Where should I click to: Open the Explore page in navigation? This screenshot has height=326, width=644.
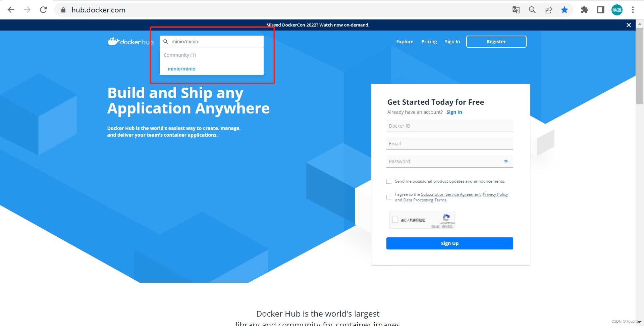[x=405, y=42]
